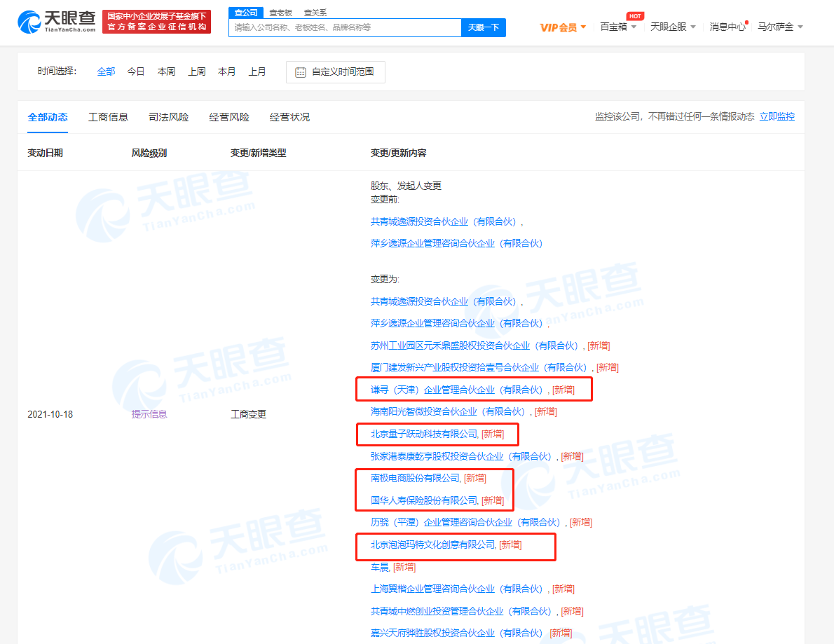Image resolution: width=834 pixels, height=644 pixels.
Task: Select the 查关系 search tab
Action: pyautogui.click(x=315, y=13)
